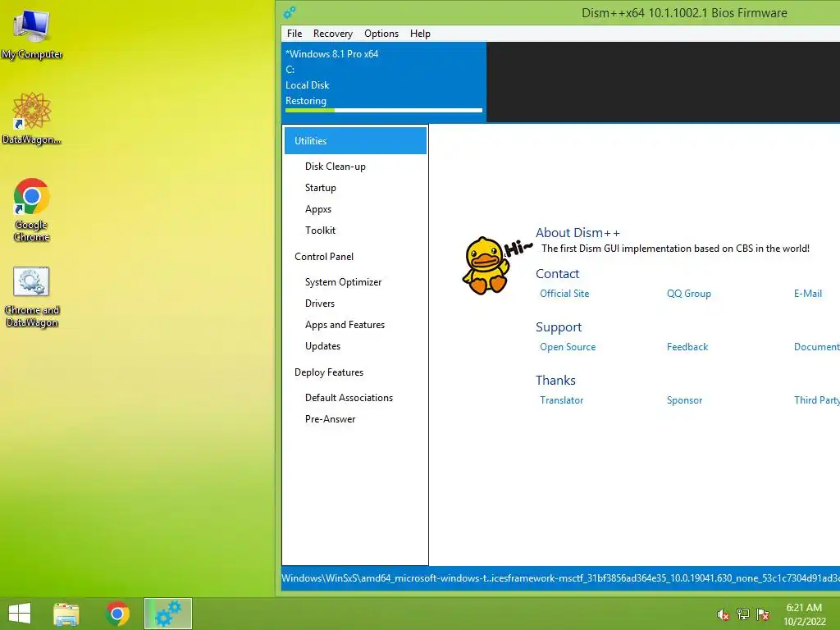Click the Restoring status text
This screenshot has width=840, height=630.
click(x=306, y=101)
